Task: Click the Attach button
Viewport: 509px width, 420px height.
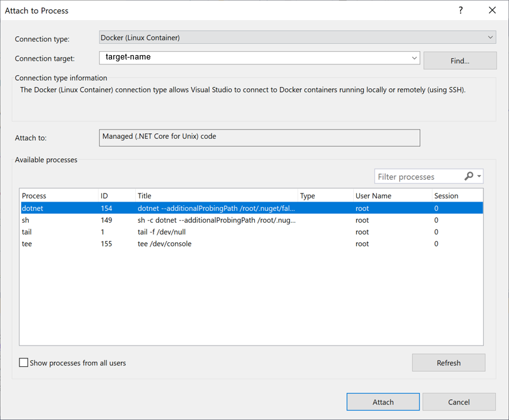Action: pos(383,402)
